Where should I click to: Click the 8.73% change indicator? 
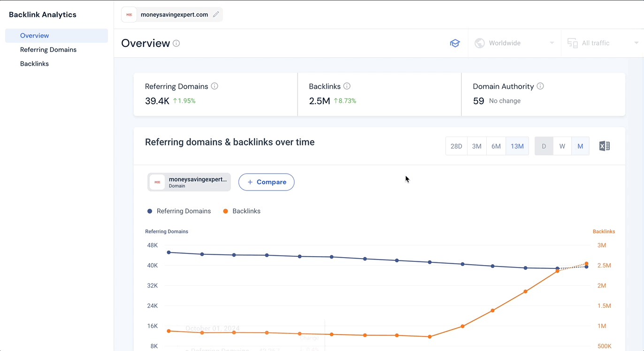[x=345, y=101]
